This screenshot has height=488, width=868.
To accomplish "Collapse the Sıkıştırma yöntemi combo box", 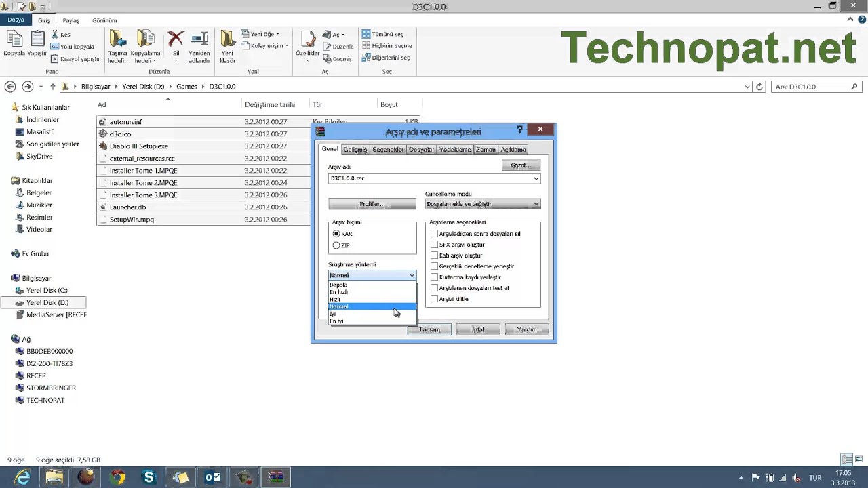I will point(412,275).
